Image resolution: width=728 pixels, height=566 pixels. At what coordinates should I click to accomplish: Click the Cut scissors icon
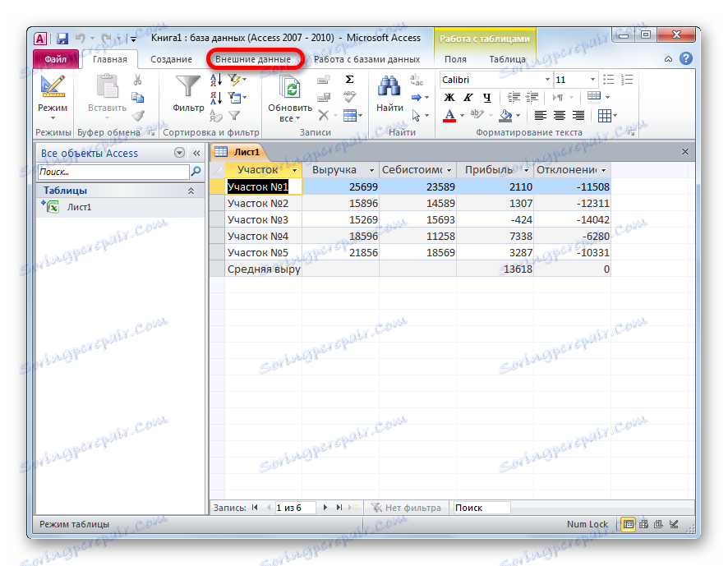pyautogui.click(x=137, y=80)
